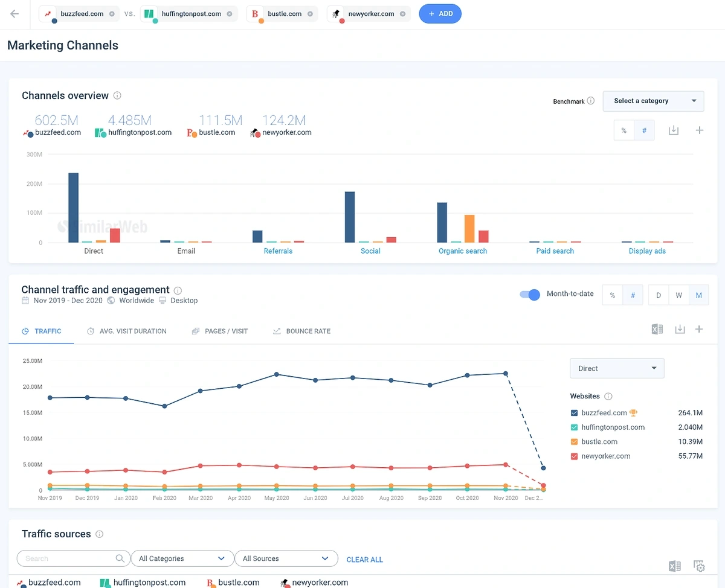Remove newyorker.com from the comparison
725x588 pixels.
tap(402, 14)
